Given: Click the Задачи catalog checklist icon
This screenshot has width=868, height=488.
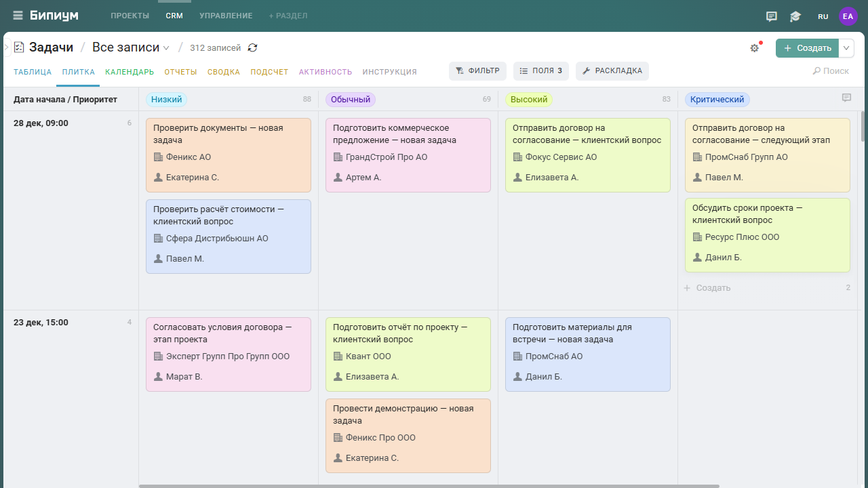Looking at the screenshot, I should point(19,47).
